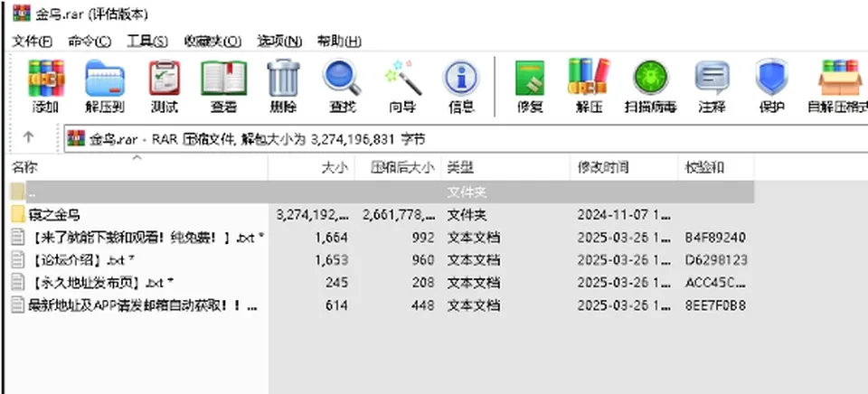Click the 文件夹 type cell in top row

(x=467, y=192)
